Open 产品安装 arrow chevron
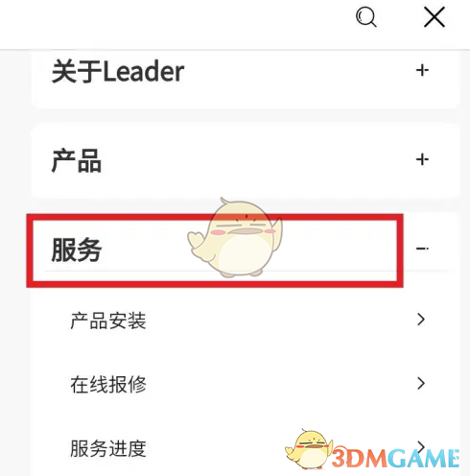470x476 pixels. 421,320
